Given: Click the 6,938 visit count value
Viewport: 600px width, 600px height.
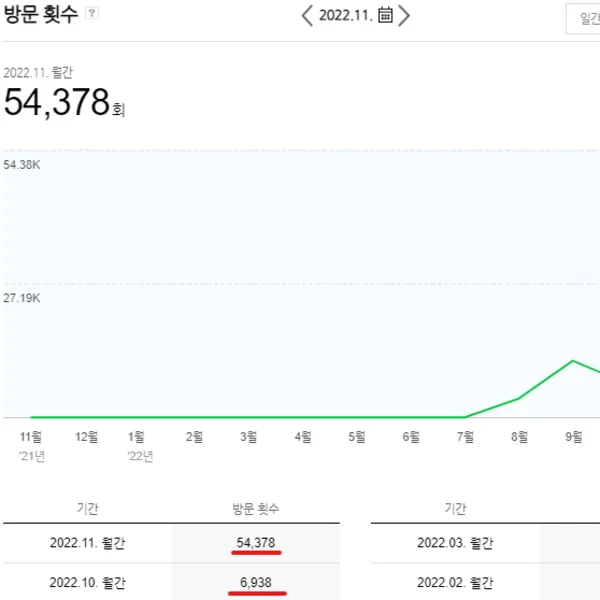Looking at the screenshot, I should click(255, 582).
